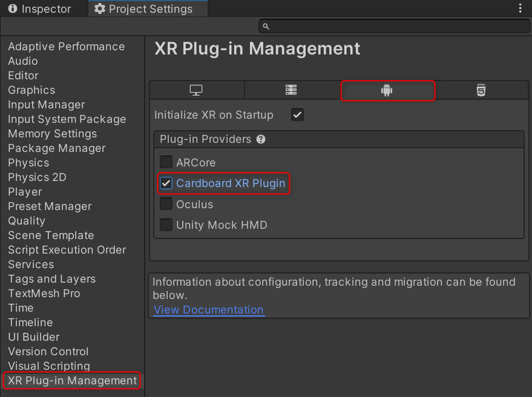Open Scene Template settings
The height and width of the screenshot is (397, 532).
[x=51, y=235]
